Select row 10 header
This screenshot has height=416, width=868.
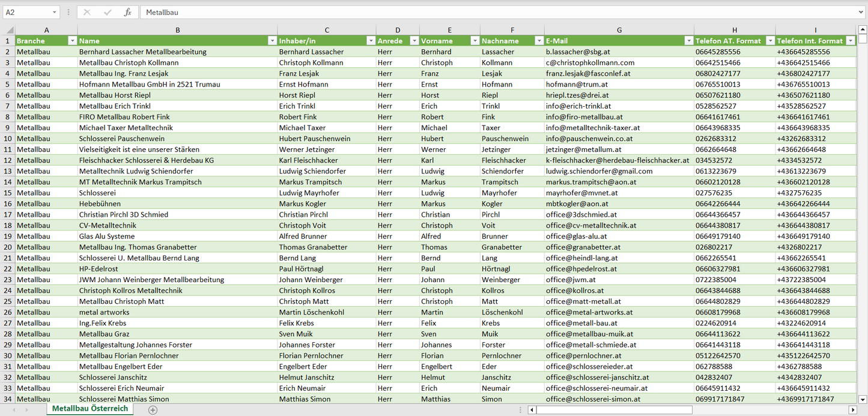[x=8, y=139]
